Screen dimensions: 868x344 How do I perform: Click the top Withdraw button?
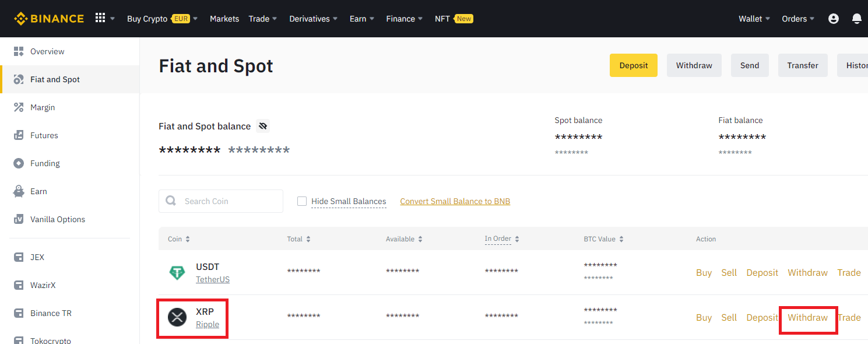pyautogui.click(x=694, y=65)
